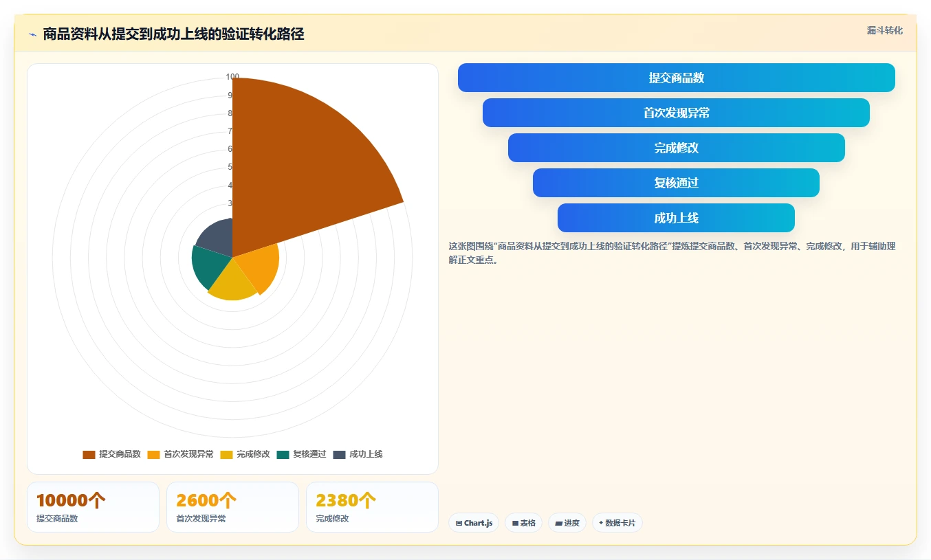Select the 复核通过 funnel bar
931x560 pixels.
click(677, 183)
